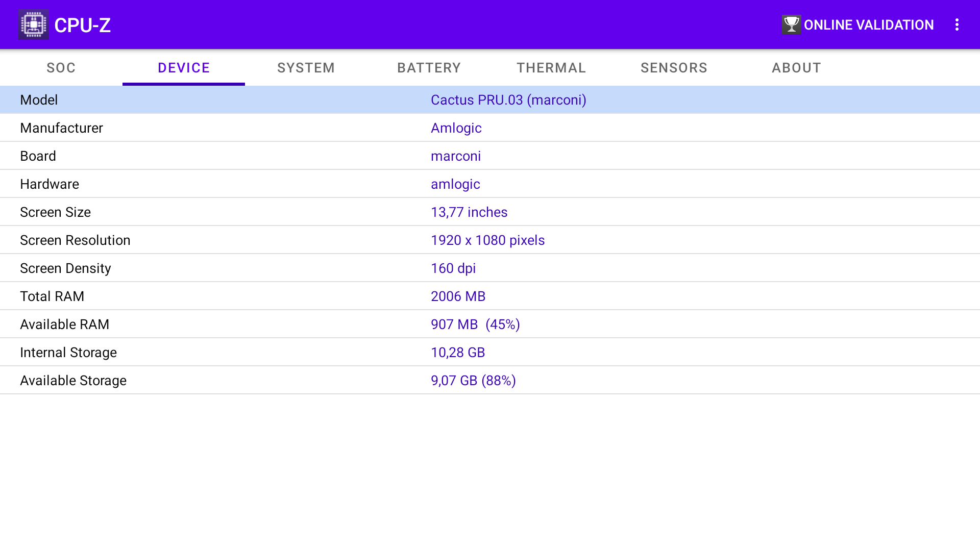Click the CPU-Z title text
Screen dimensions: 980x551
click(83, 25)
